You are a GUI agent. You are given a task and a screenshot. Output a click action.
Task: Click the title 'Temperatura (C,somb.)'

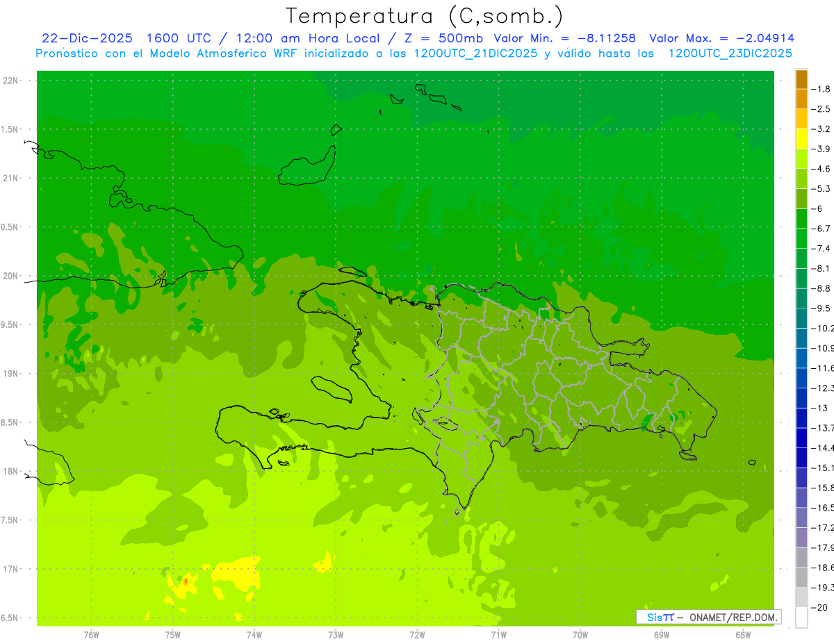tap(424, 16)
